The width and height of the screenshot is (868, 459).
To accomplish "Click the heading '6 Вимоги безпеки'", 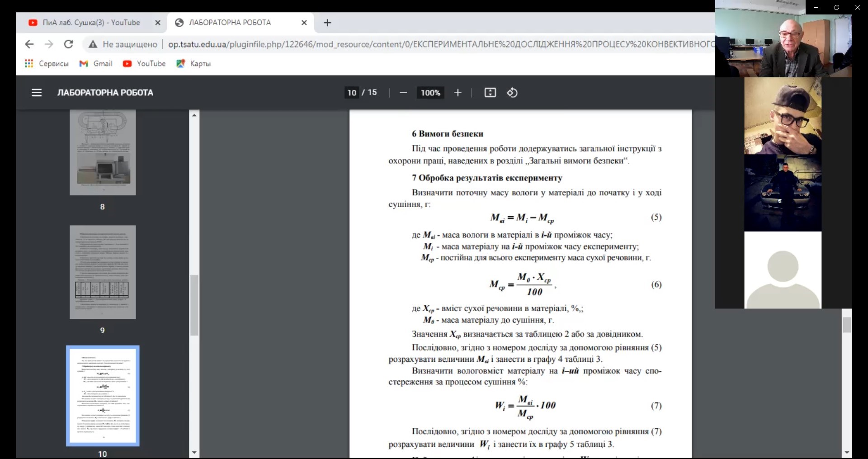I will tap(448, 134).
